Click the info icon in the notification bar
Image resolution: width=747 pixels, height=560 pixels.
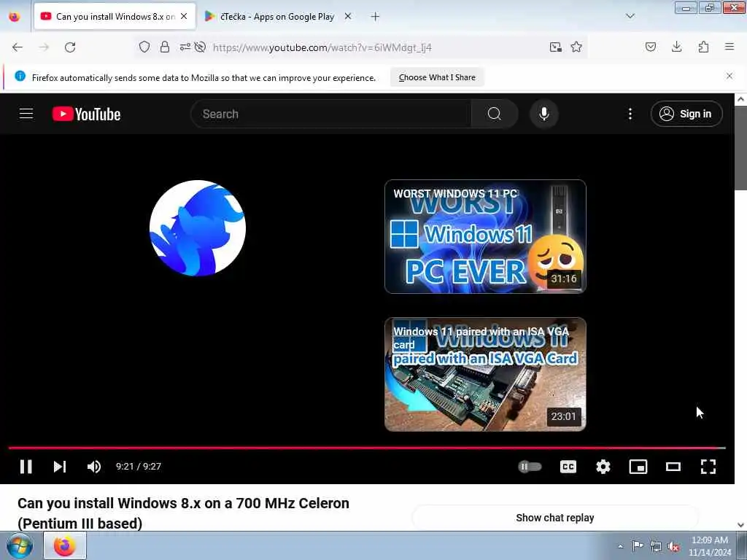click(20, 76)
